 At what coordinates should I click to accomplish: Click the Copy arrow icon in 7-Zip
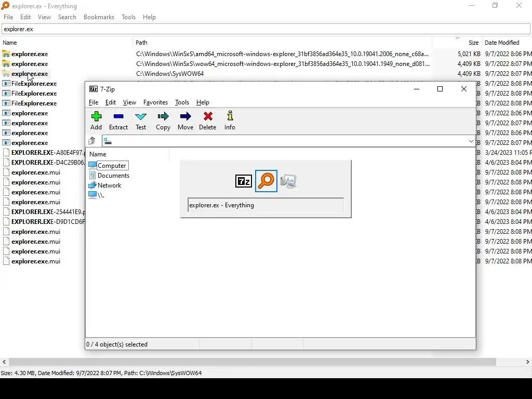pos(163,116)
